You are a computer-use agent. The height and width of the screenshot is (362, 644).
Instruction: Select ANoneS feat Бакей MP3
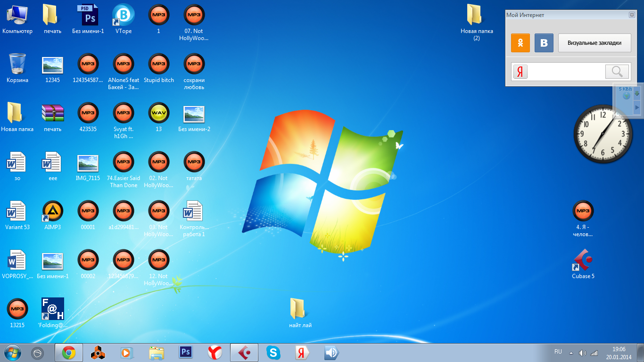coord(124,72)
